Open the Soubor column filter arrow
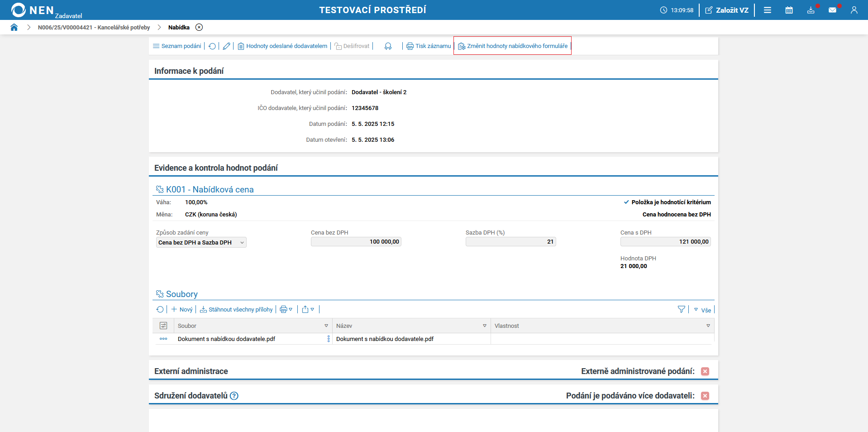868x432 pixels. tap(326, 326)
